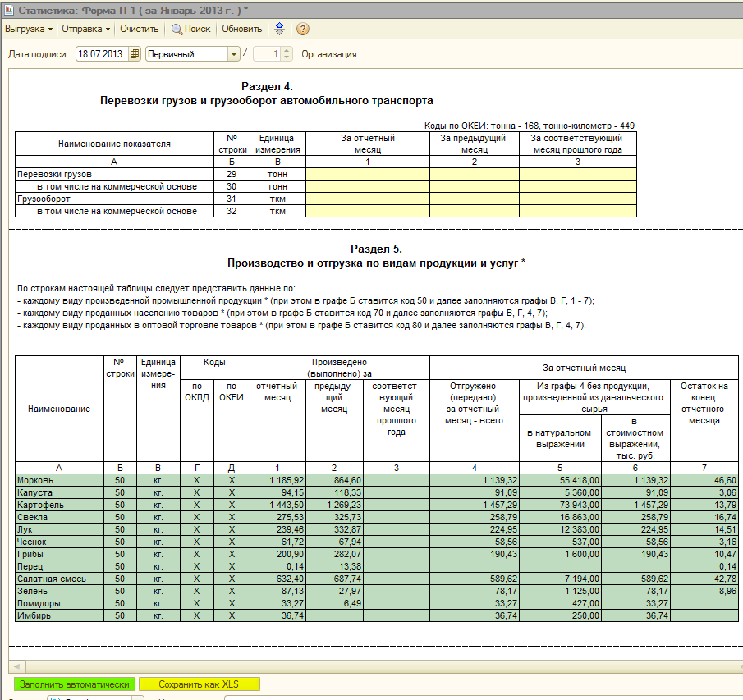Image resolution: width=743 pixels, height=700 pixels.
Task: Click the 13,38 value for Перец
Action: click(x=334, y=566)
